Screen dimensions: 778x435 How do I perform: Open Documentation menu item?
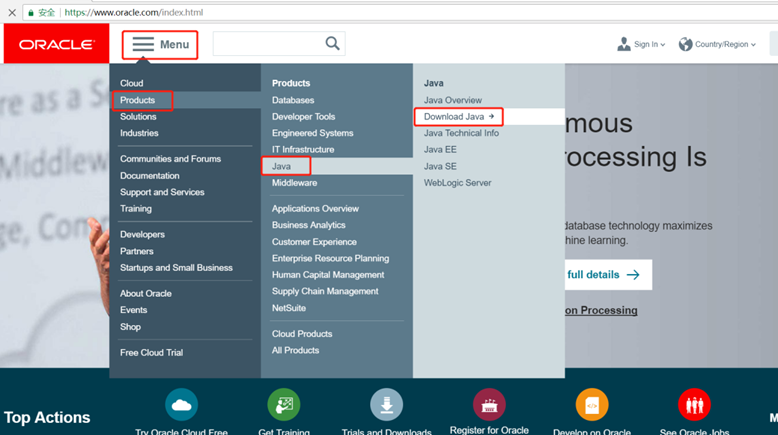point(149,176)
